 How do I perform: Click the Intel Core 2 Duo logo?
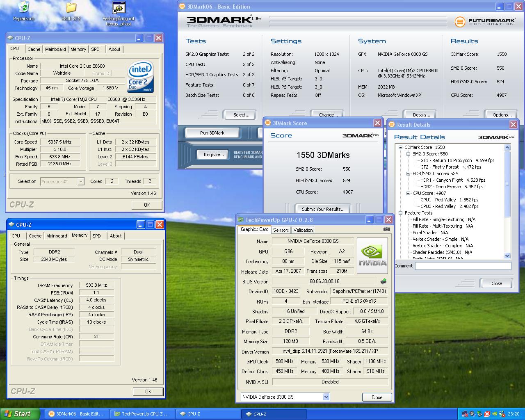click(140, 77)
